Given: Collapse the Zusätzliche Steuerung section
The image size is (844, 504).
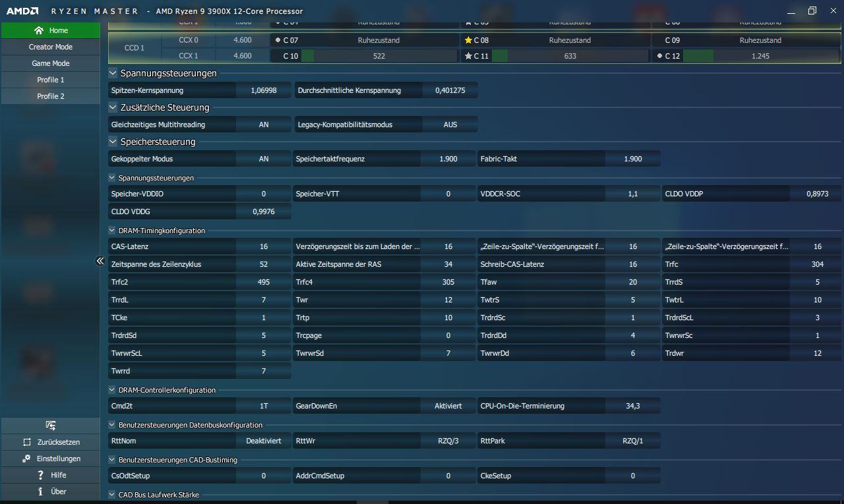Looking at the screenshot, I should click(x=113, y=107).
